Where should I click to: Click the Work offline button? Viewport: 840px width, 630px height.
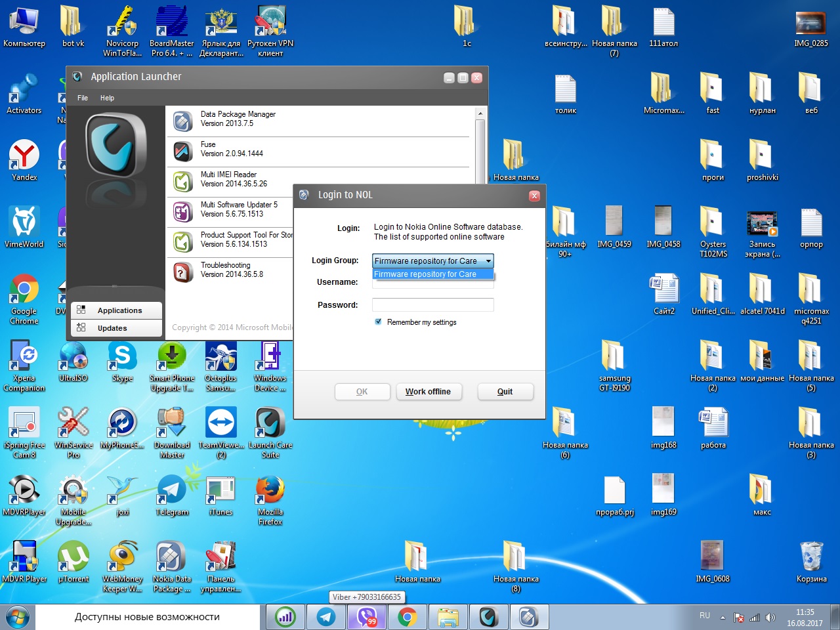point(428,392)
